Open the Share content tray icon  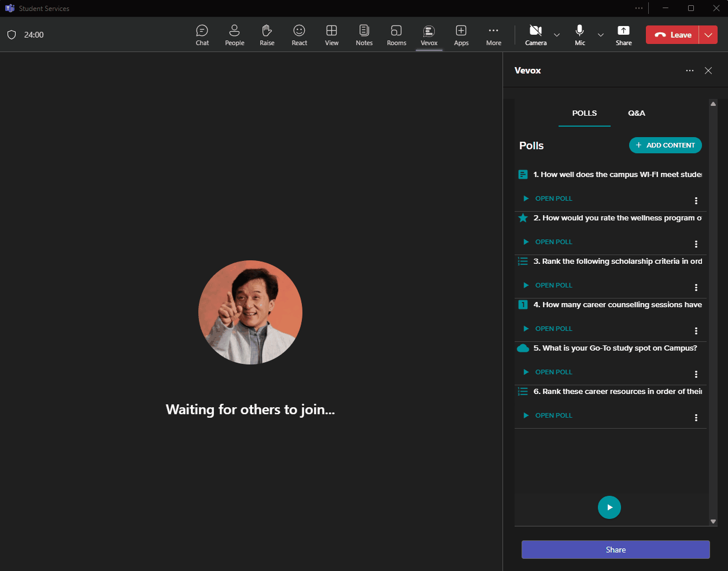coord(623,35)
